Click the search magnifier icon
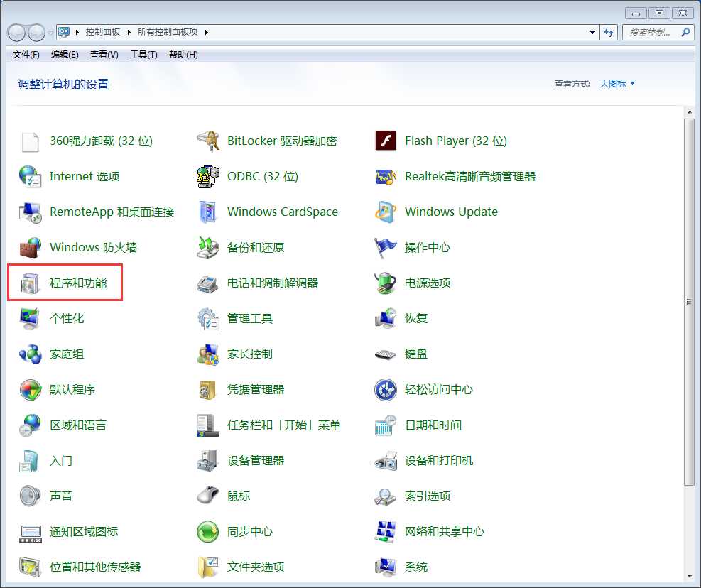The image size is (701, 588). pyautogui.click(x=686, y=32)
